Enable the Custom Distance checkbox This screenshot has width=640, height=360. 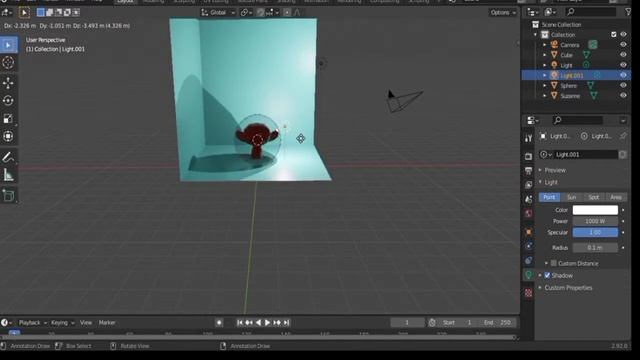[x=553, y=263]
